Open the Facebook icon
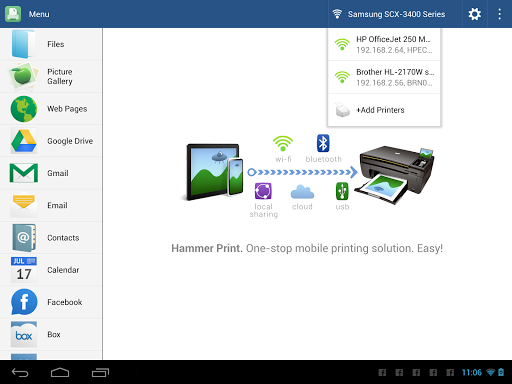The image size is (512, 384). pos(24,302)
